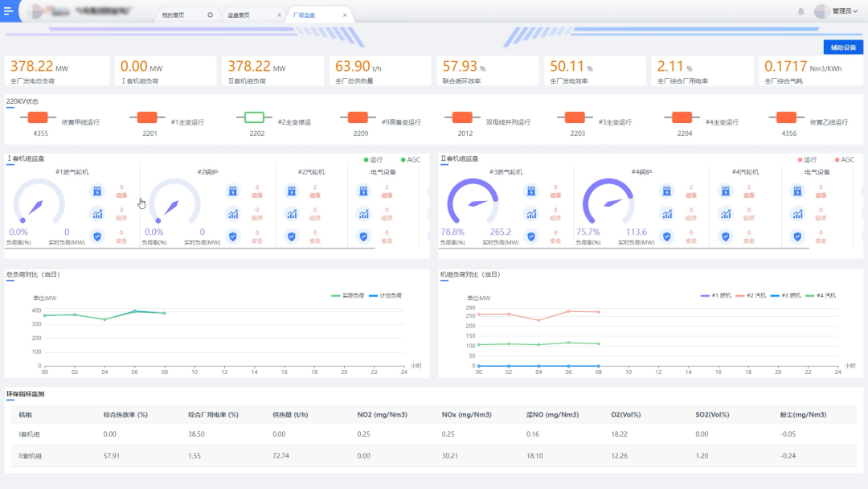Open #1燃气轮机 health (健康) icon
This screenshot has width=868, height=489.
[x=97, y=191]
